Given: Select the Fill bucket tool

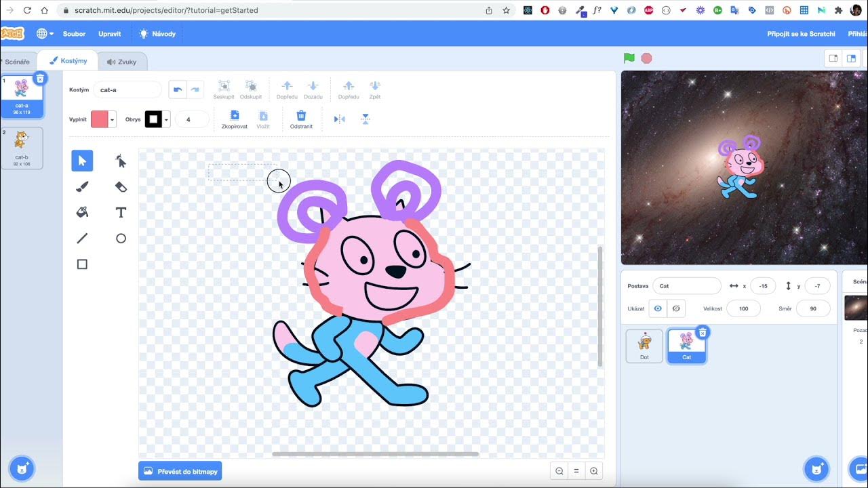Looking at the screenshot, I should pos(82,212).
